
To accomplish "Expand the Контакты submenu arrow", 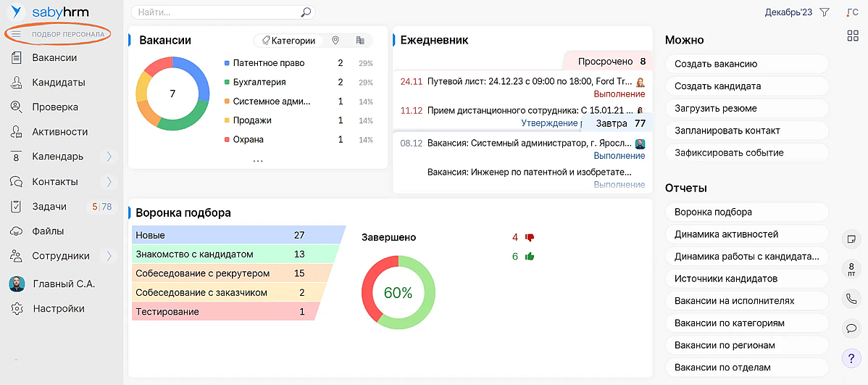I will tap(109, 181).
